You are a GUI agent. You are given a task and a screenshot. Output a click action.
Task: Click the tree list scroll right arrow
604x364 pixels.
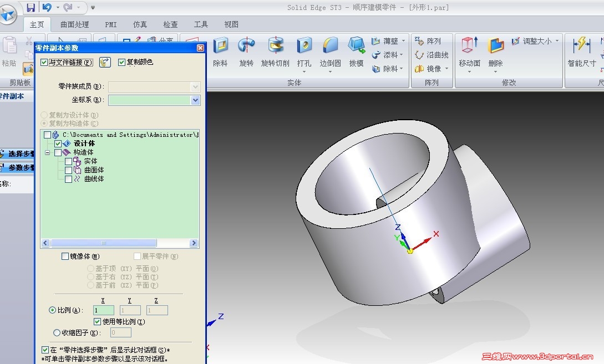194,243
